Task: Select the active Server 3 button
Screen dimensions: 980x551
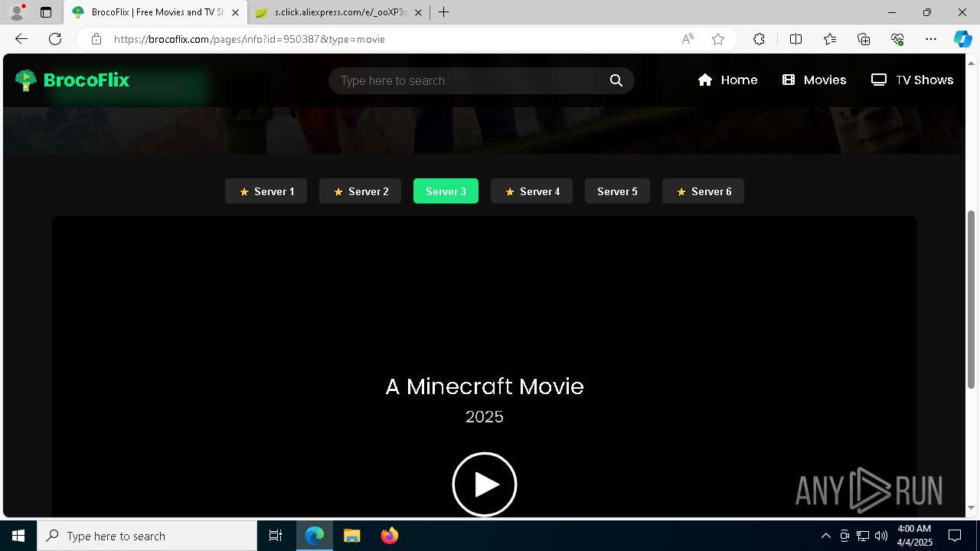Action: coord(446,191)
